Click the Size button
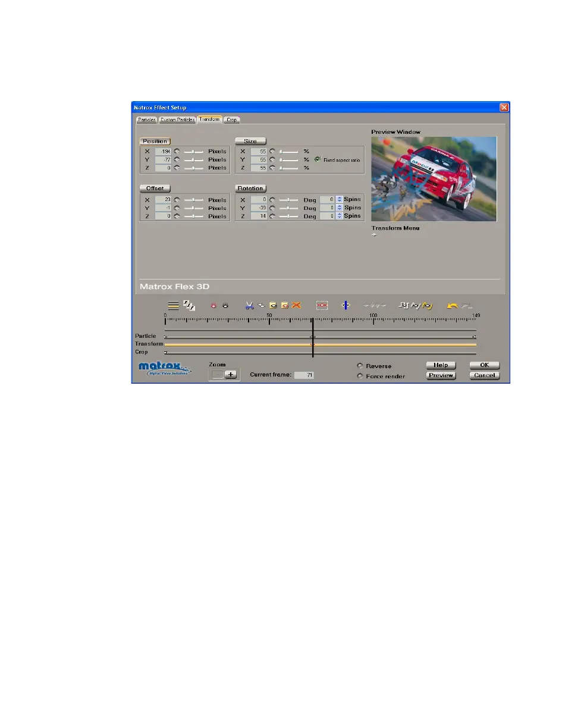Viewport: 578px width, 728px height. (x=250, y=141)
